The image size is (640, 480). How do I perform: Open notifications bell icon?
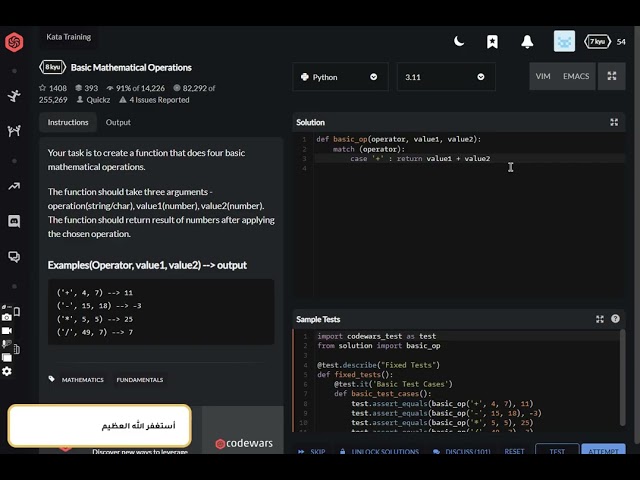click(x=527, y=42)
